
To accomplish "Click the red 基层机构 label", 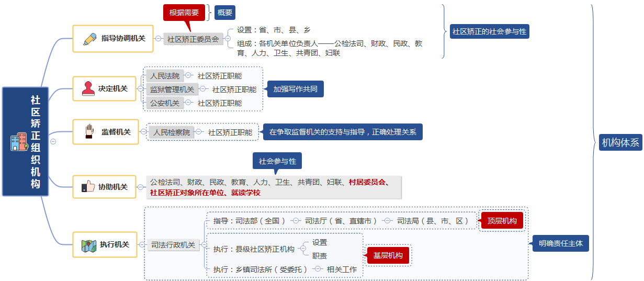I will (388, 255).
